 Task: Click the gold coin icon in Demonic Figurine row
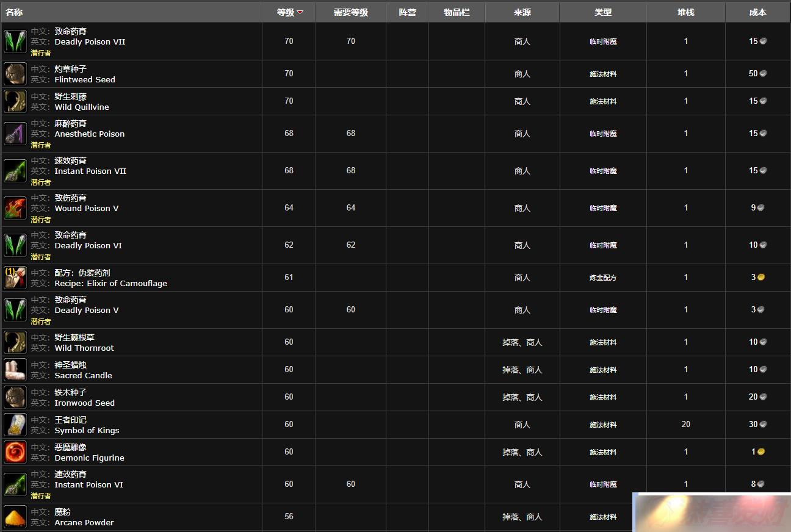pyautogui.click(x=761, y=452)
